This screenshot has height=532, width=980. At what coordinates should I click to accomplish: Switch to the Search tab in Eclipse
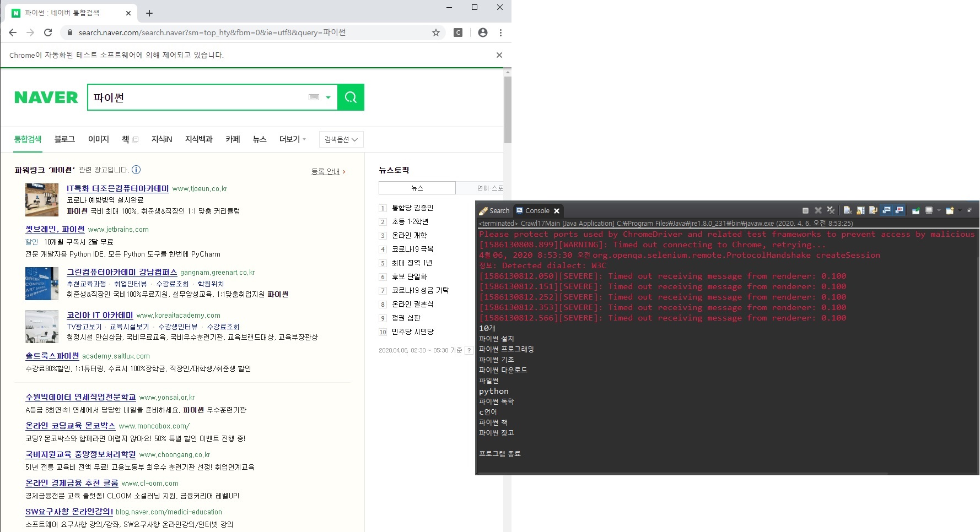(494, 211)
